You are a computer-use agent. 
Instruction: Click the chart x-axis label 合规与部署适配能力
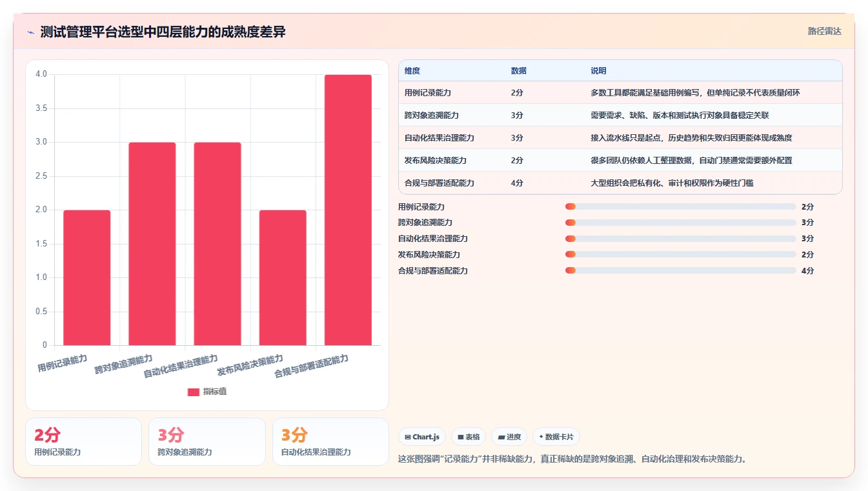311,366
